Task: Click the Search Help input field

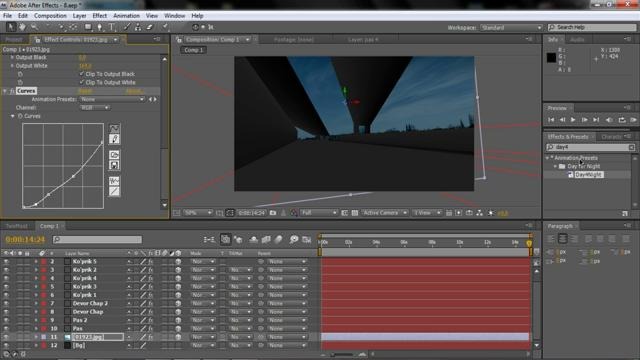Action: click(592, 27)
